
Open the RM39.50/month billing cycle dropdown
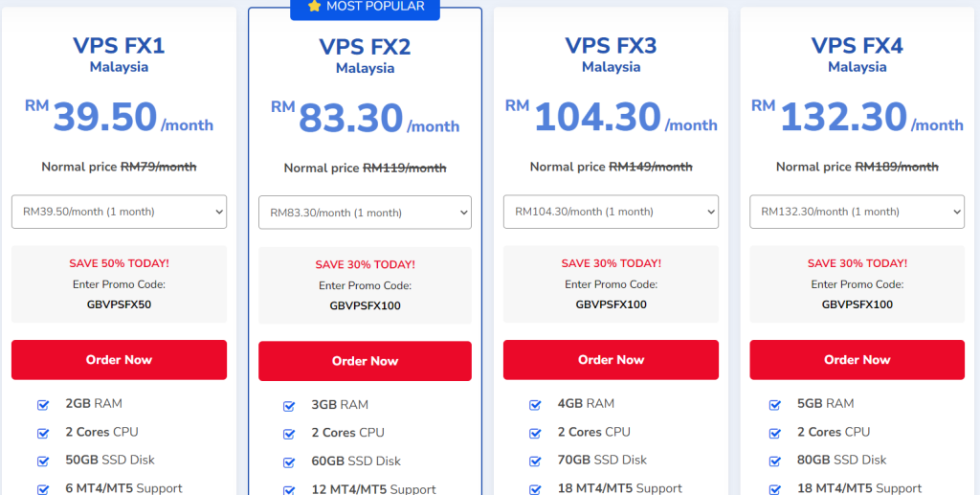coord(119,212)
